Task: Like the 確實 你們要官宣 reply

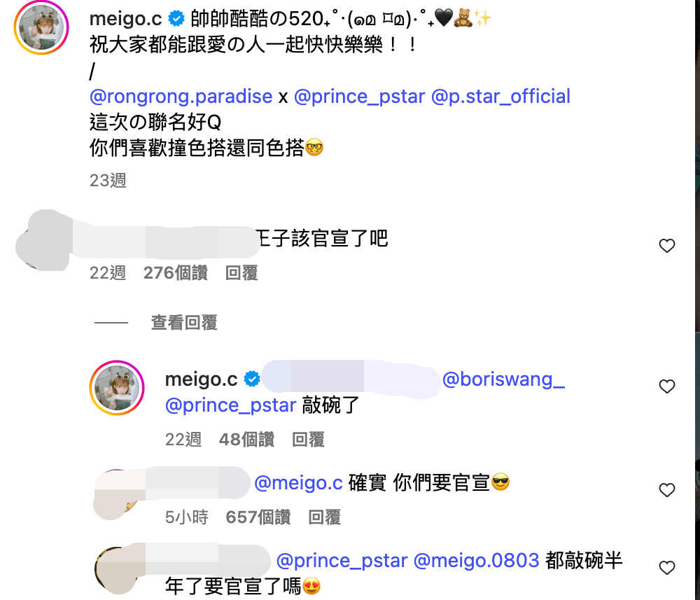Action: click(x=667, y=490)
